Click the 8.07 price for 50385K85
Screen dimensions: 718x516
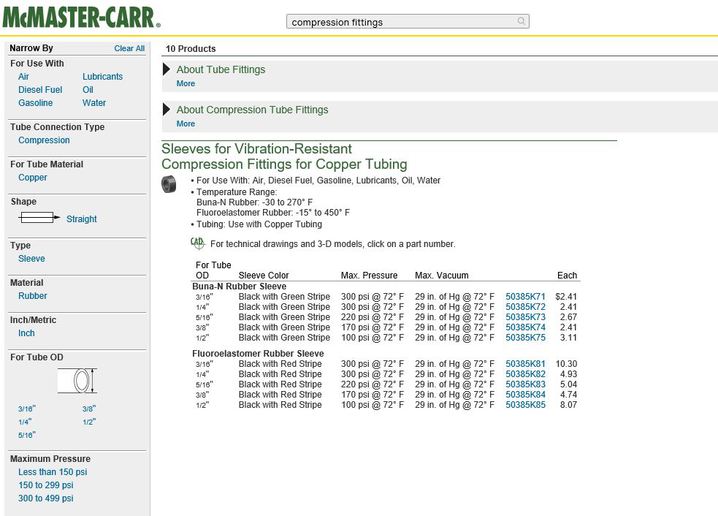[x=568, y=405]
